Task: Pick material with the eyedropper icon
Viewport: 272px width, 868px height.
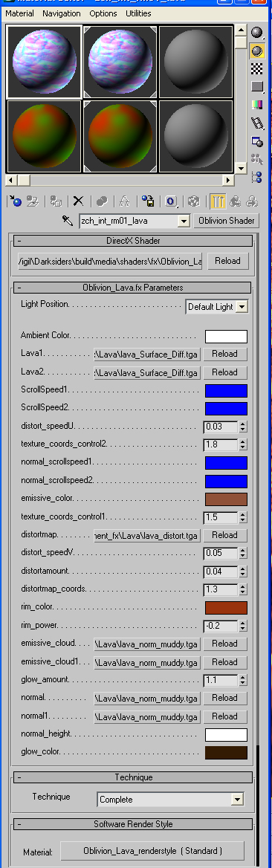Action: (x=68, y=221)
